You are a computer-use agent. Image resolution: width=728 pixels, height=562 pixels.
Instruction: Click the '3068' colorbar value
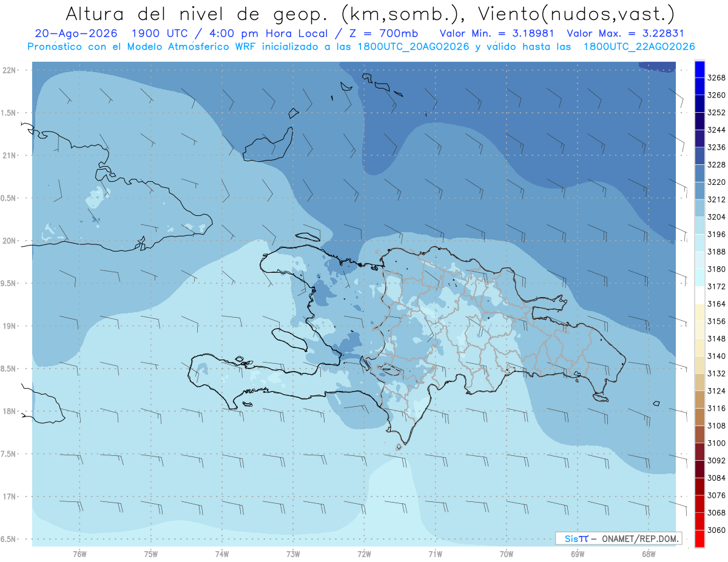[x=716, y=513]
